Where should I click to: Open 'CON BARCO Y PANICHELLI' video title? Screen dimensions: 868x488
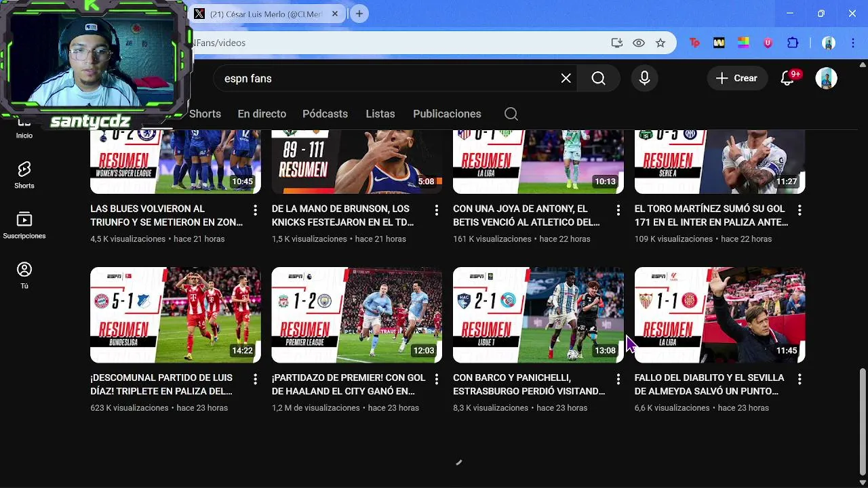(529, 384)
